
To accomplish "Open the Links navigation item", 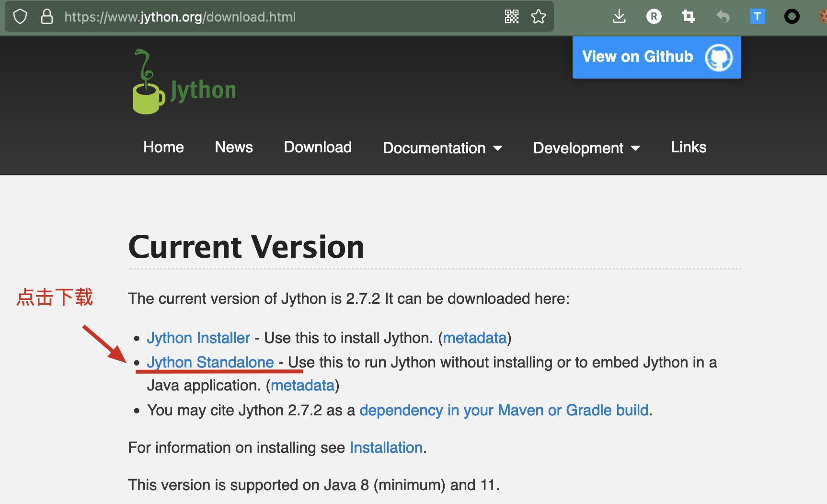I will pos(688,148).
